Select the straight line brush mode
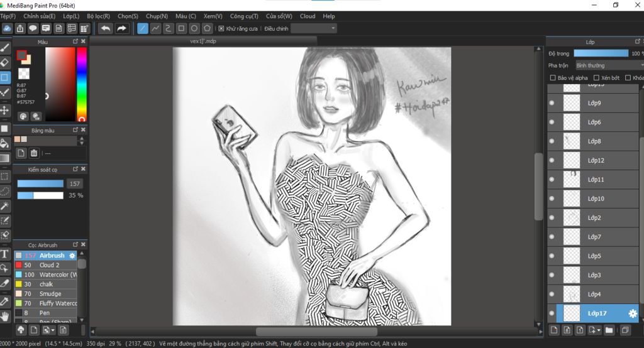This screenshot has height=348, width=644. click(x=143, y=28)
